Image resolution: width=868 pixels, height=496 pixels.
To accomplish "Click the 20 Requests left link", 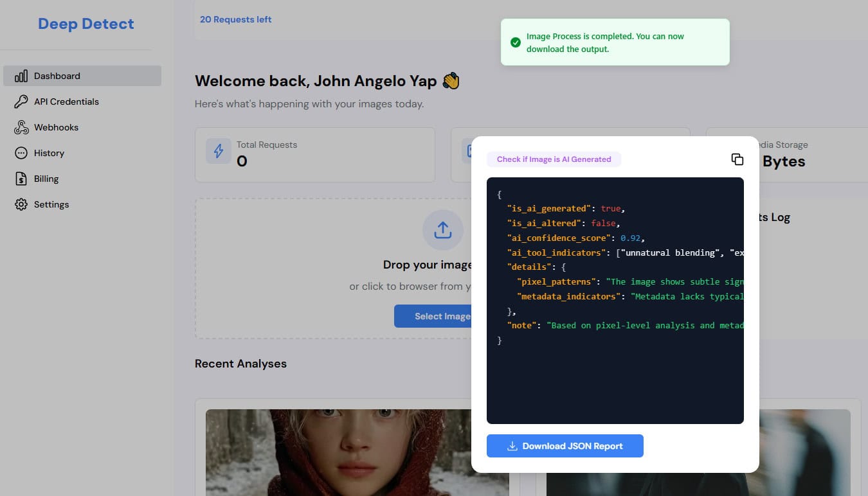I will pos(235,19).
